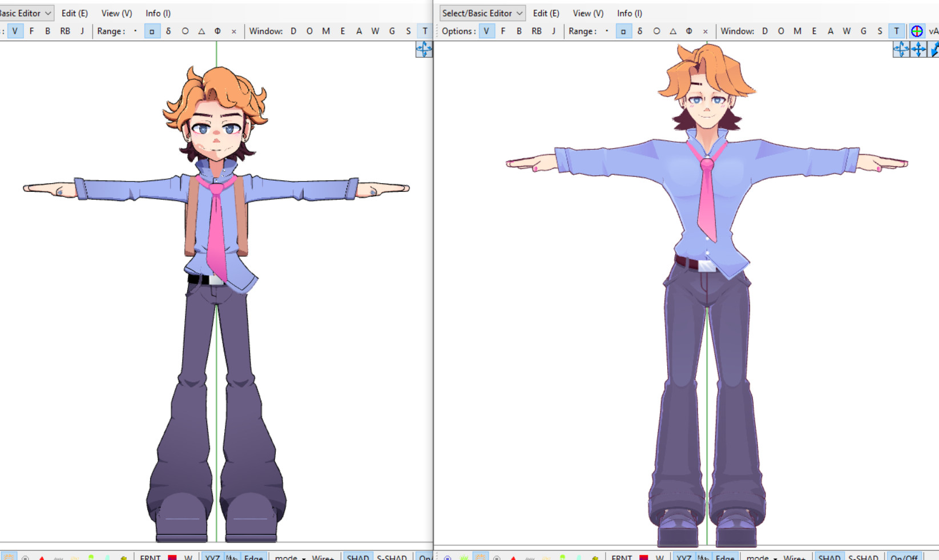This screenshot has height=560, width=939.
Task: Open window W in left toolbar
Action: (375, 31)
